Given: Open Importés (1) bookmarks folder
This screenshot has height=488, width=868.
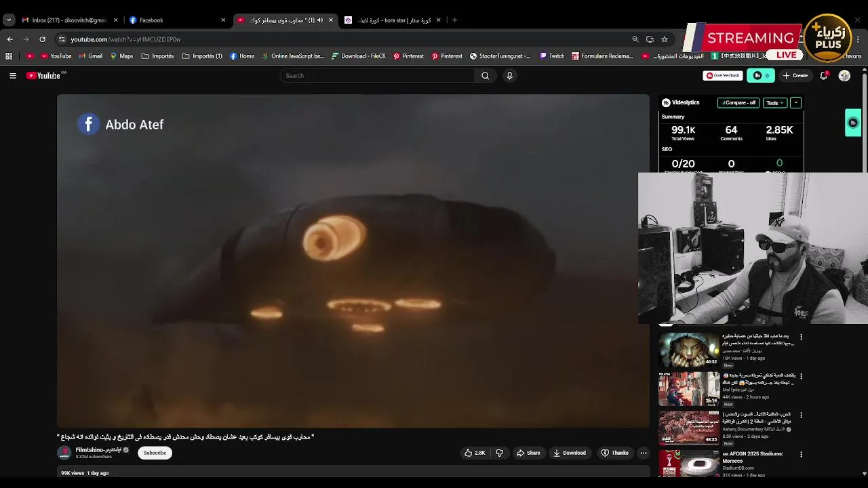Looking at the screenshot, I should pyautogui.click(x=202, y=56).
